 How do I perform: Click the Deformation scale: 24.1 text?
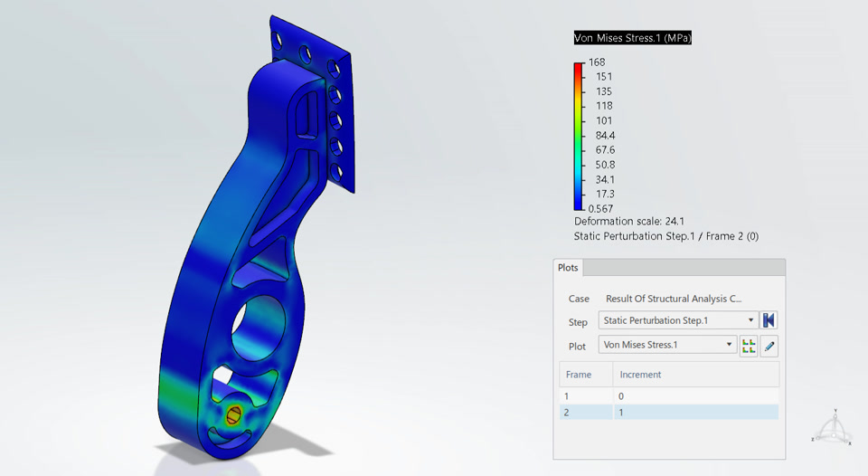click(629, 221)
